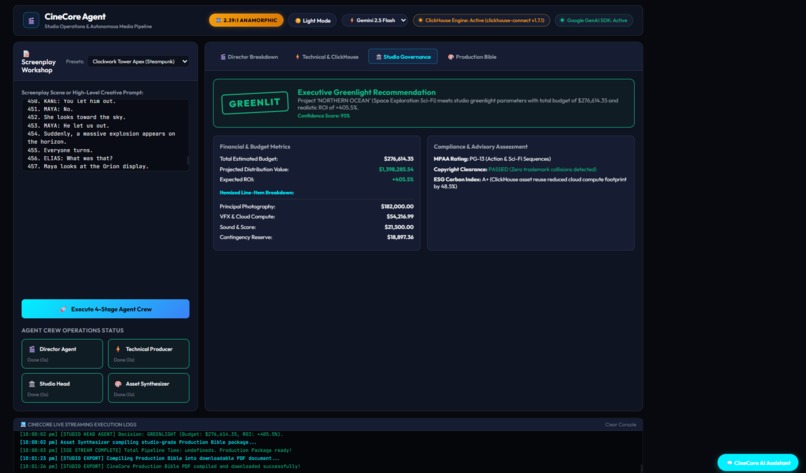The image size is (806, 473).
Task: Click the SSE STREAM COMPLETE log line
Action: 155,450
